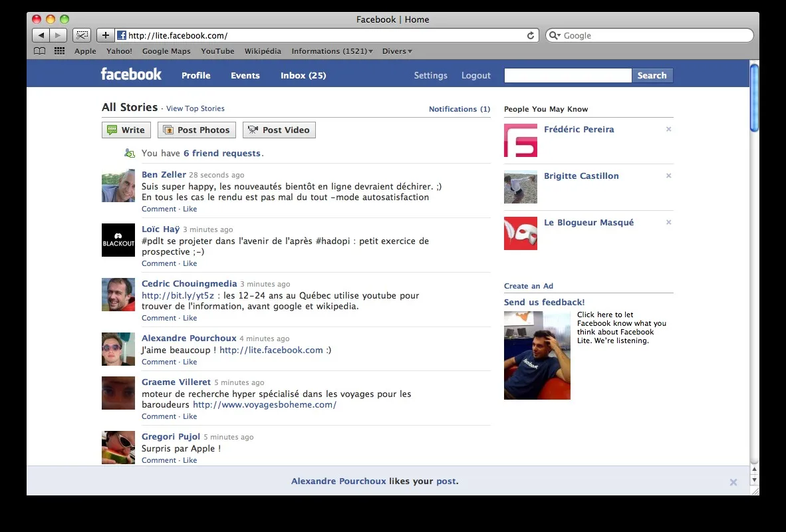786x532 pixels.
Task: Click the Facebook Search button
Action: (x=652, y=75)
